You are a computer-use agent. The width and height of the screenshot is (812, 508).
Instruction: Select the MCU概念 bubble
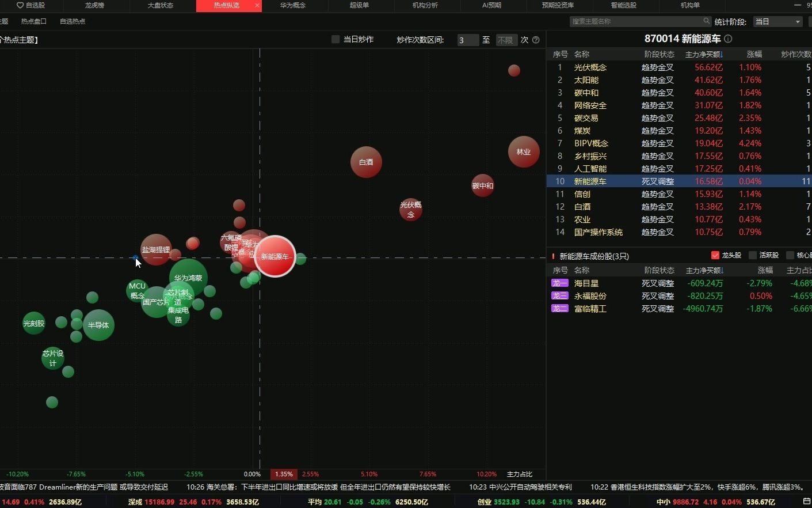(x=137, y=290)
